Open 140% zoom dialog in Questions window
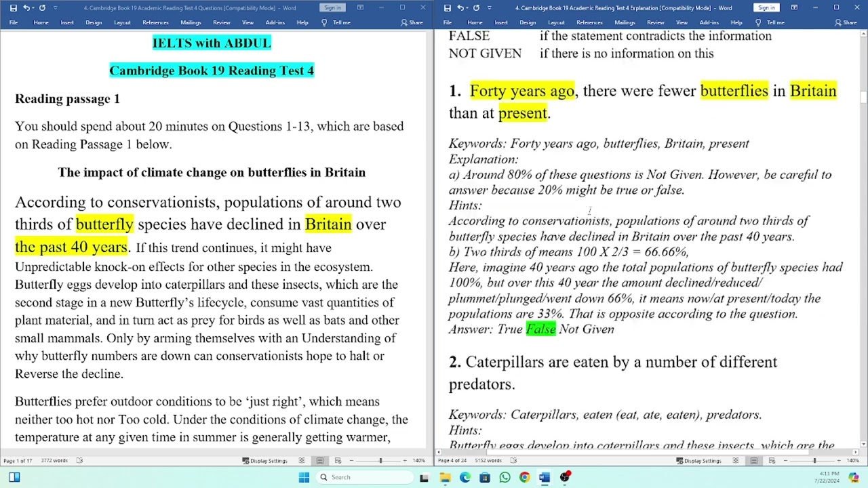This screenshot has width=868, height=488. coord(419,461)
